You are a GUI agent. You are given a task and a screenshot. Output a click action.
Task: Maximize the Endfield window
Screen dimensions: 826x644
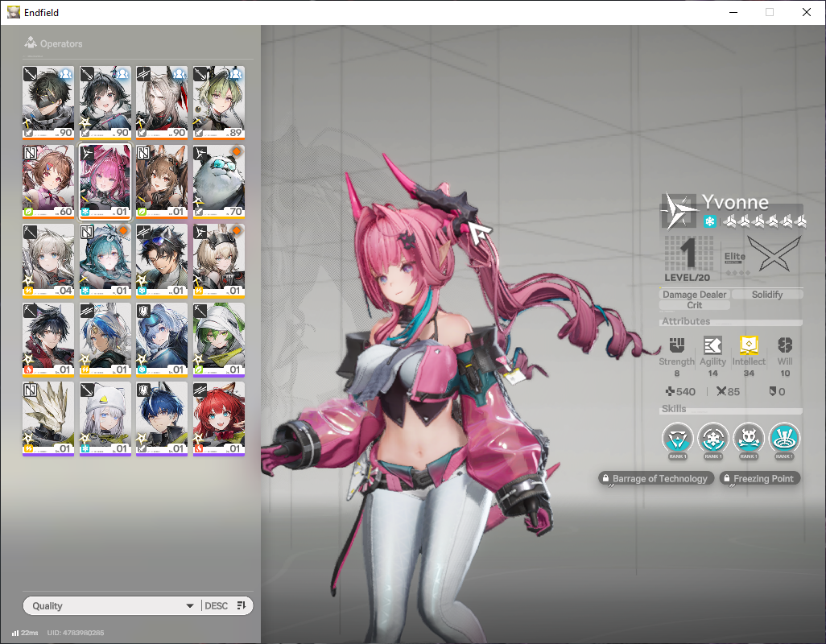(x=770, y=12)
